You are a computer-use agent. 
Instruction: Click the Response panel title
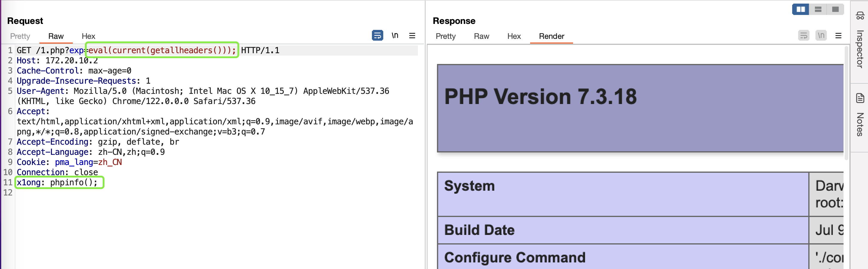454,21
